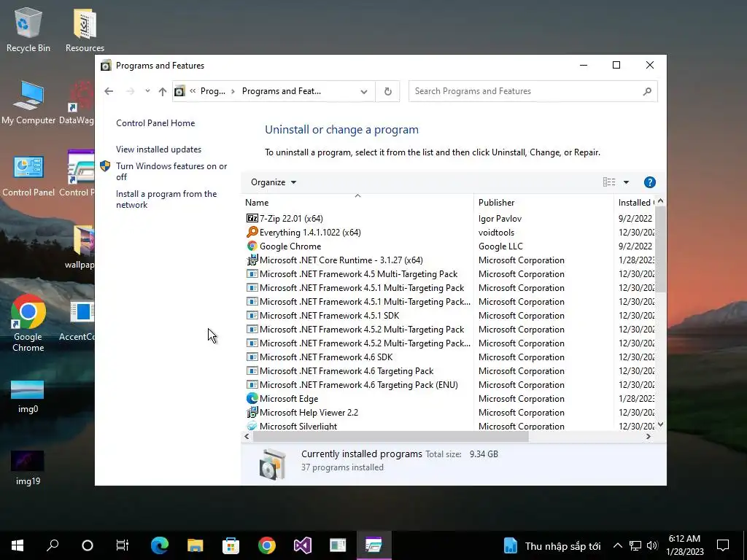The width and height of the screenshot is (747, 560).
Task: Click the Google Chrome icon in list
Action: [x=252, y=246]
